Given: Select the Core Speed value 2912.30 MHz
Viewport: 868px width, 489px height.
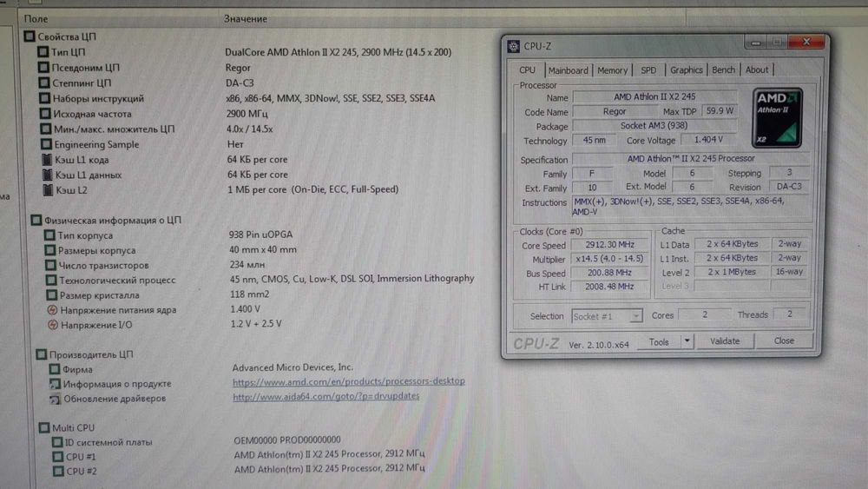Looking at the screenshot, I should click(x=609, y=245).
